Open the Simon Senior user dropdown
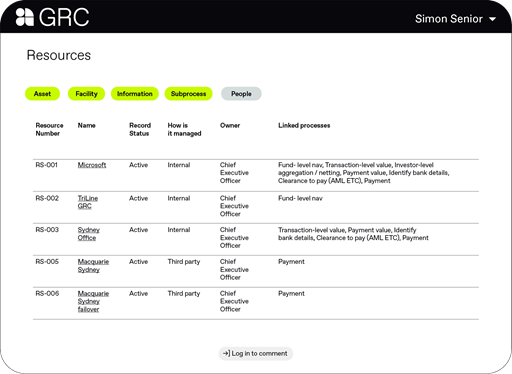This screenshot has height=374, width=512. pyautogui.click(x=455, y=19)
